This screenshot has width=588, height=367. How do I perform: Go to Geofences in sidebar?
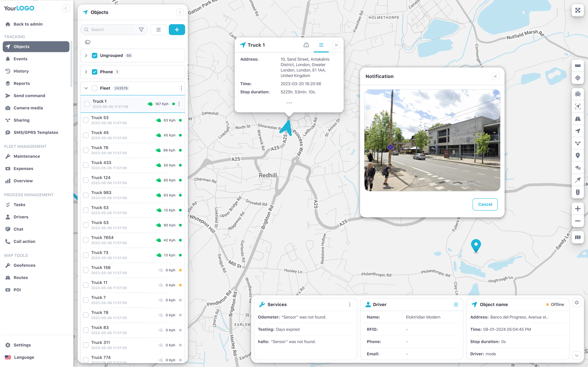coord(24,265)
